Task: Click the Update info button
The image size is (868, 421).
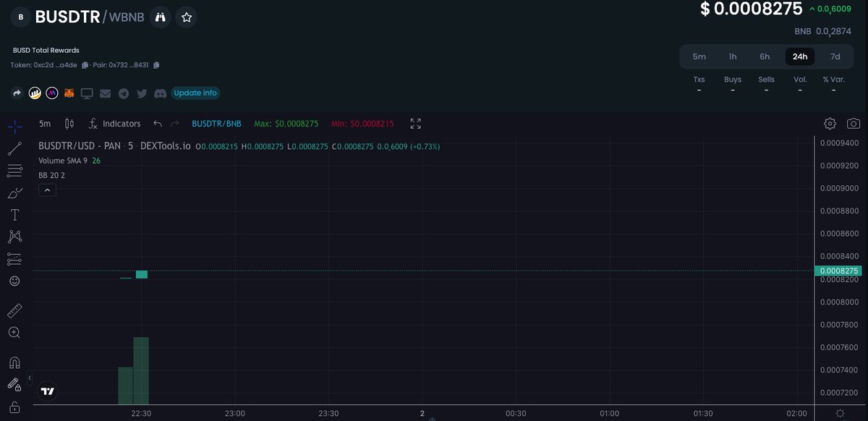Action: click(195, 93)
